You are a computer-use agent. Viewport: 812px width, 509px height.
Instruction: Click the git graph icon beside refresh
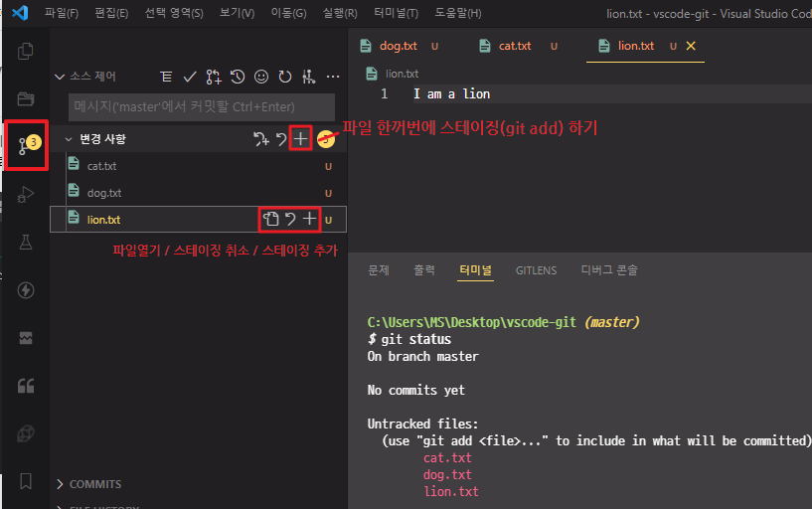[309, 77]
